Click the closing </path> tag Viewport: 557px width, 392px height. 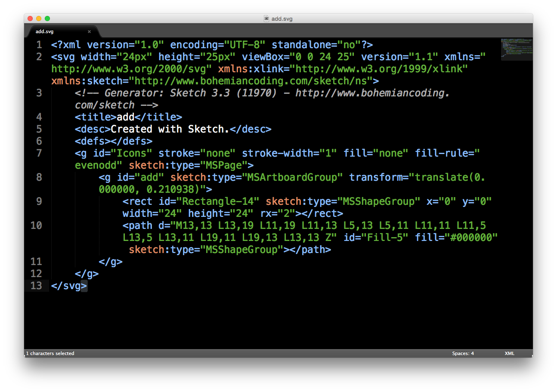click(x=310, y=250)
